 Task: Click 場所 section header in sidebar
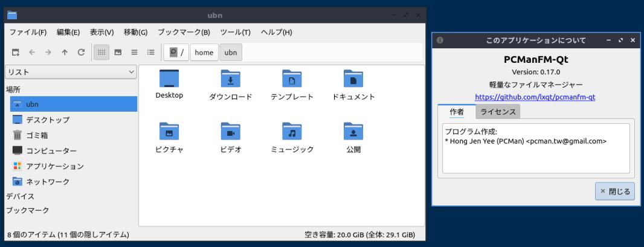13,89
